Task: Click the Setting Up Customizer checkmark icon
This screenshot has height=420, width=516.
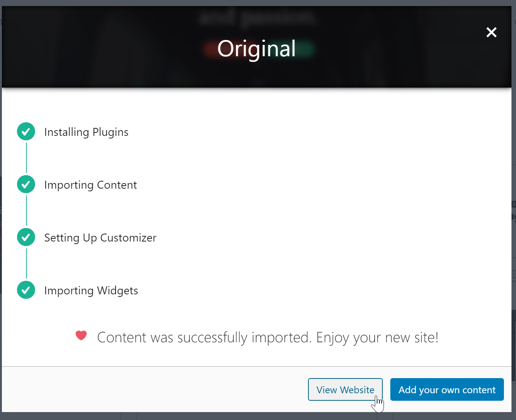Action: 26,237
